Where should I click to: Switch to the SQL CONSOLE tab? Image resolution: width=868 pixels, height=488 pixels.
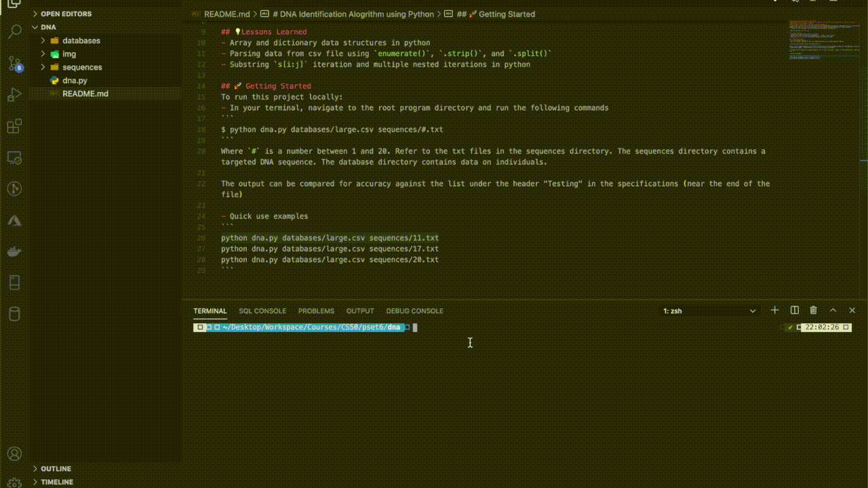click(262, 311)
